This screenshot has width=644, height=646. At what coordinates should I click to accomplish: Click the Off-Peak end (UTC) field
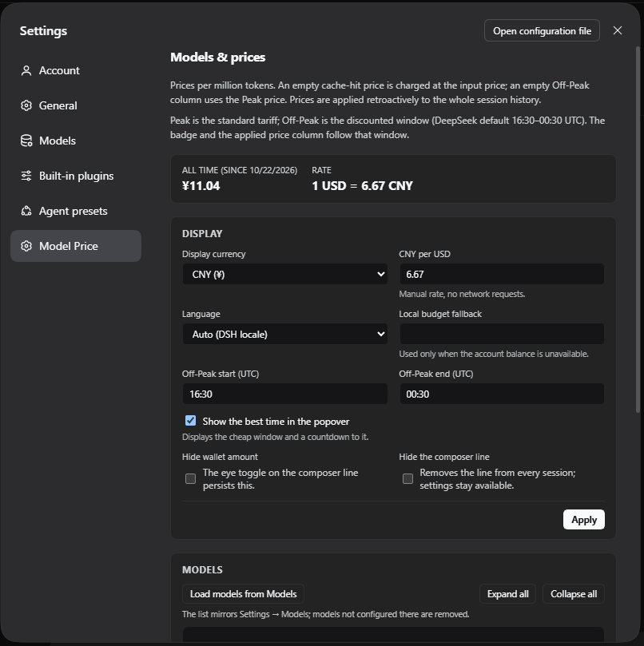pyautogui.click(x=502, y=394)
